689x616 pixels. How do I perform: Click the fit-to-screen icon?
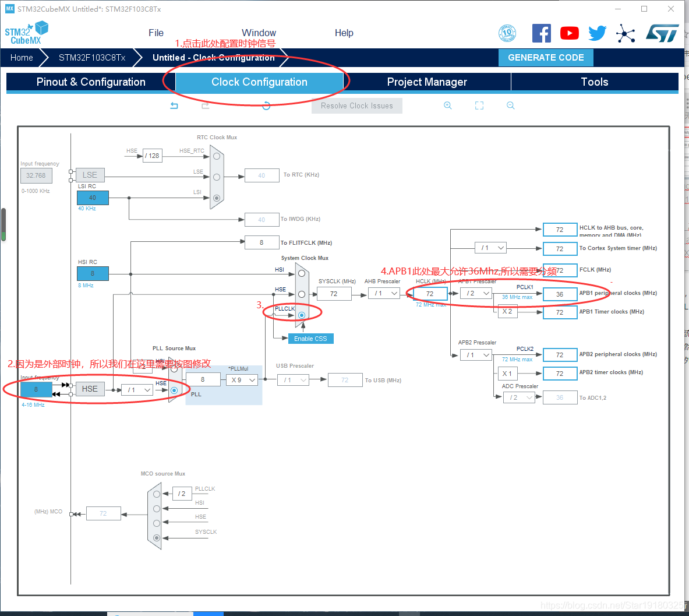479,105
